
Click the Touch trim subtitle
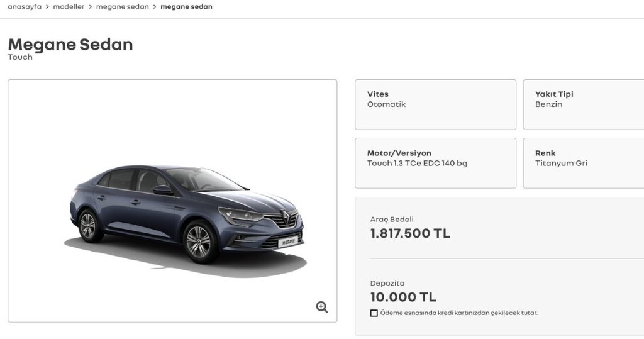20,57
